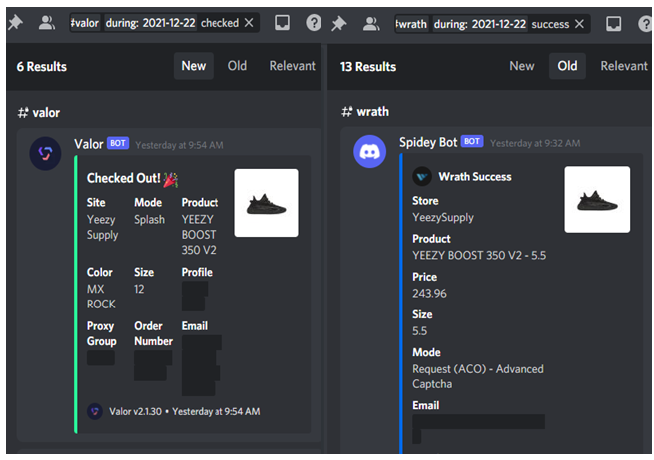Open member list icon in wrath pane
The height and width of the screenshot is (460, 654).
[x=371, y=24]
